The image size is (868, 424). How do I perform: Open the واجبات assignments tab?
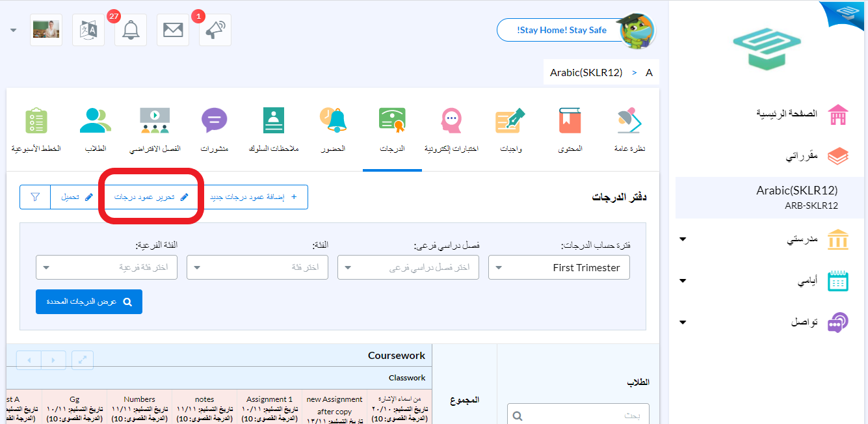(511, 130)
